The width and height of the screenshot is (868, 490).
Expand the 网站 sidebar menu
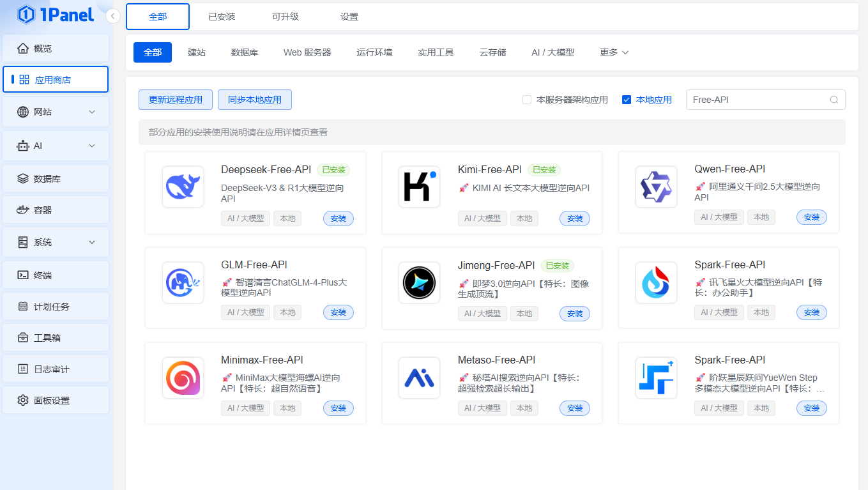tap(91, 112)
